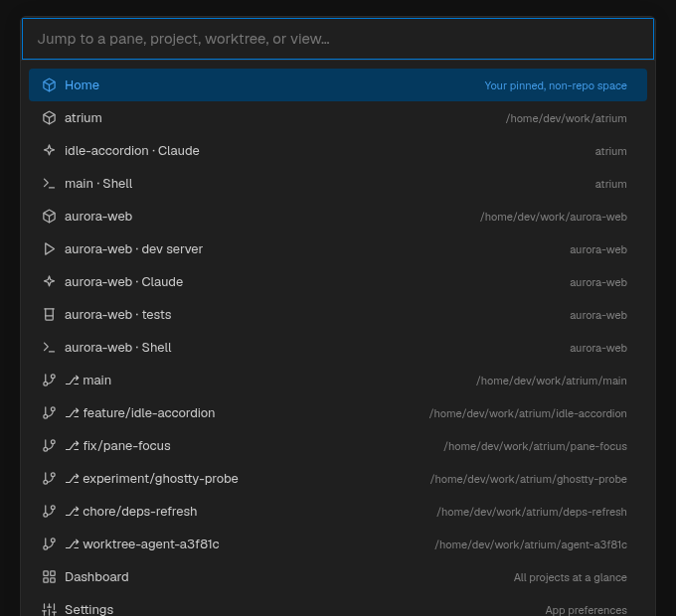Image resolution: width=676 pixels, height=616 pixels.
Task: Click the aurora-web project cube icon
Action: [49, 216]
